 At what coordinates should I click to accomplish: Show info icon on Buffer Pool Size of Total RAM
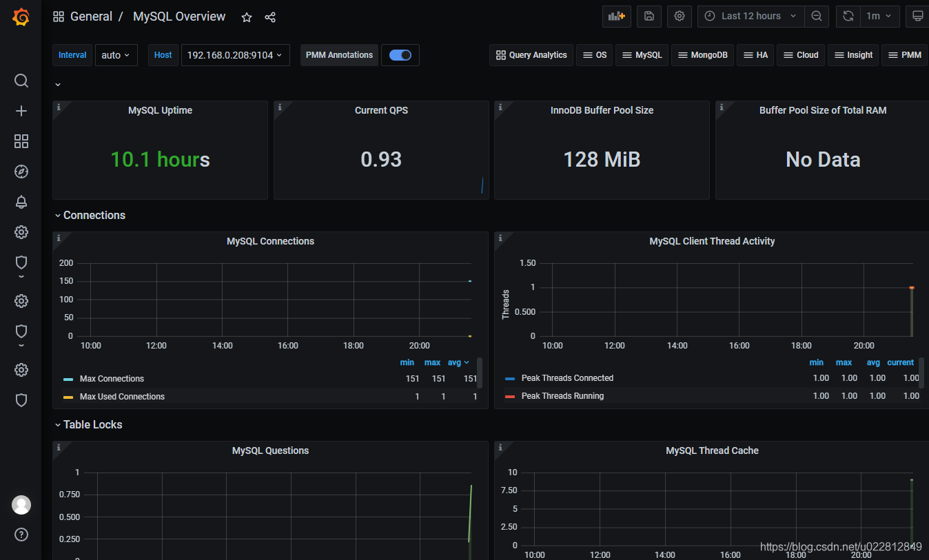(722, 107)
